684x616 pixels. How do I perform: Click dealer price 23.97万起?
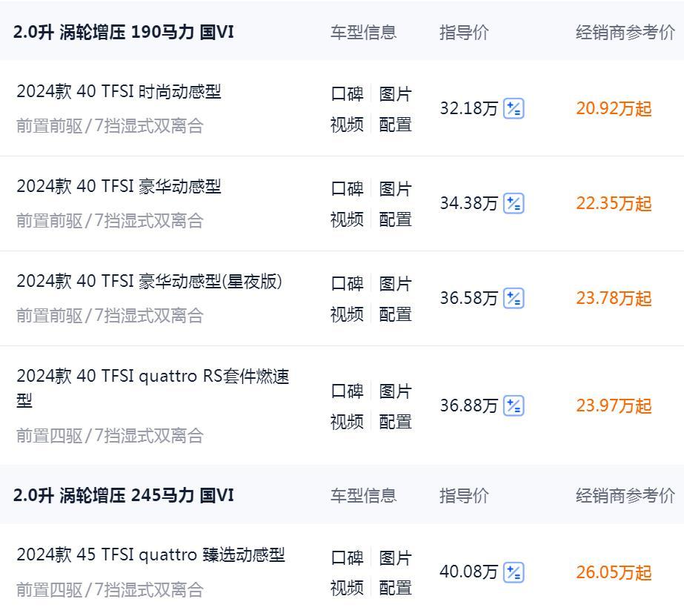pos(614,405)
